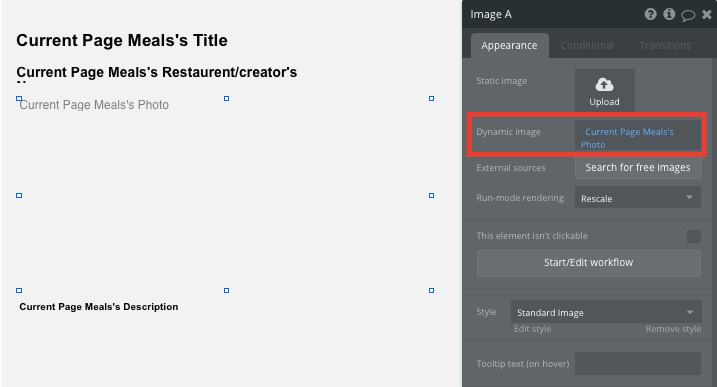The height and width of the screenshot is (387, 717).
Task: Open the comment bubble icon
Action: click(x=688, y=15)
